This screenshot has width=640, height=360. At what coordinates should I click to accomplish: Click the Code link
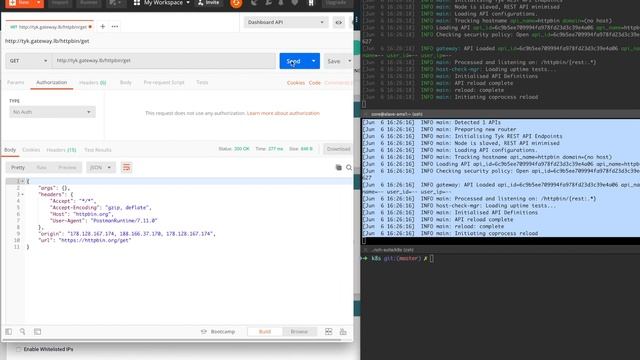tap(315, 83)
